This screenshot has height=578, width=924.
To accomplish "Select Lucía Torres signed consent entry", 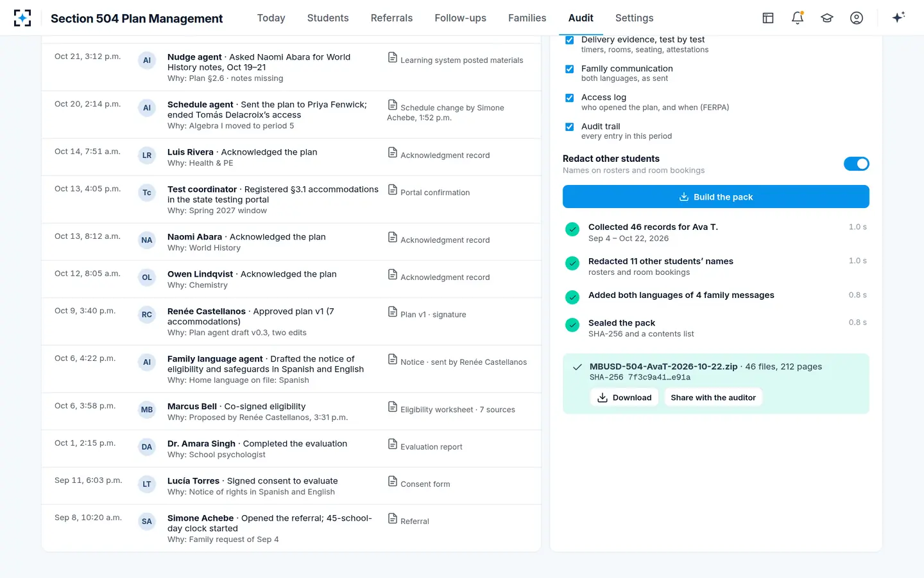I will pyautogui.click(x=291, y=486).
